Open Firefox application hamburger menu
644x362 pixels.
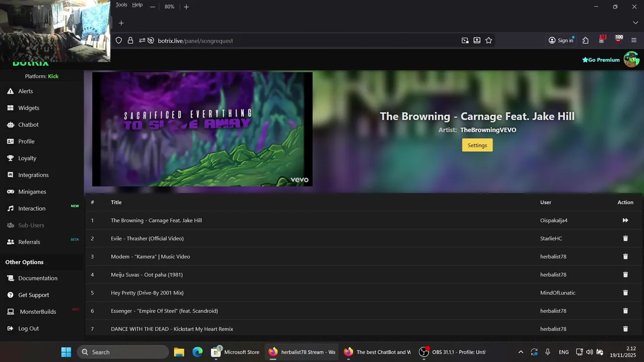pyautogui.click(x=634, y=40)
